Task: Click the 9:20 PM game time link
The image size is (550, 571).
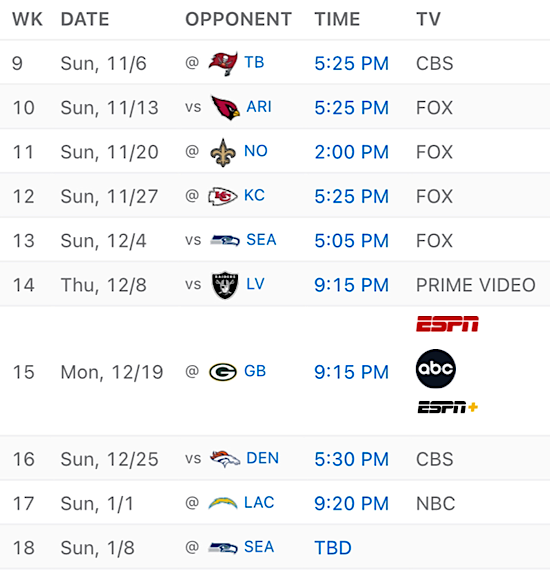Action: click(x=351, y=504)
